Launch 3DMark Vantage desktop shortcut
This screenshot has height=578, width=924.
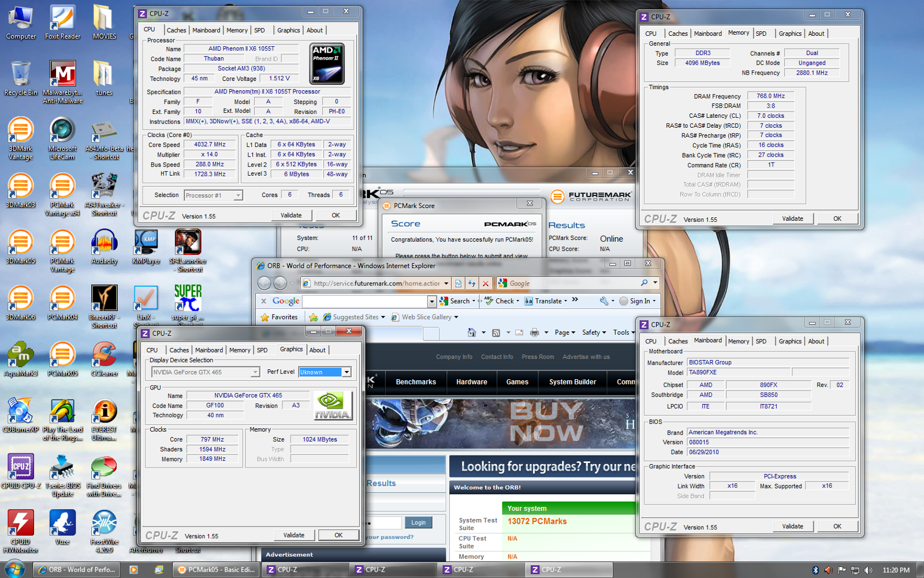tap(21, 139)
